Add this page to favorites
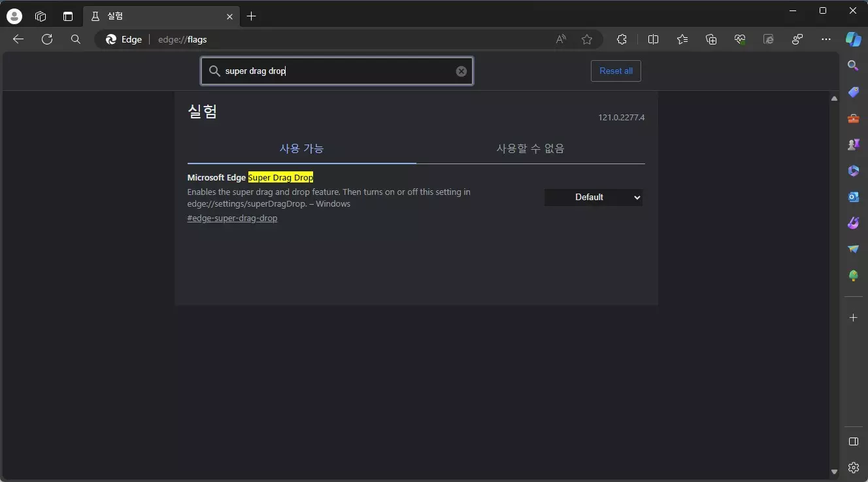868x482 pixels. click(586, 39)
